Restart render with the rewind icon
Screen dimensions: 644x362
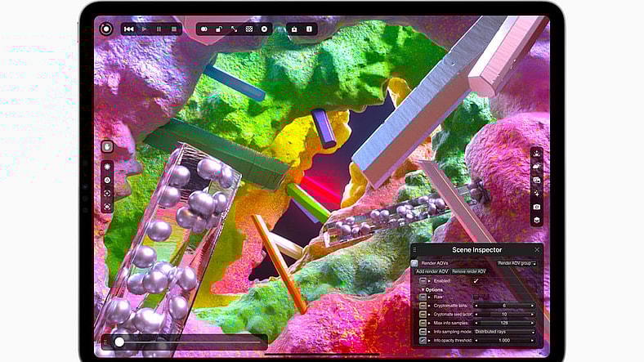(129, 29)
